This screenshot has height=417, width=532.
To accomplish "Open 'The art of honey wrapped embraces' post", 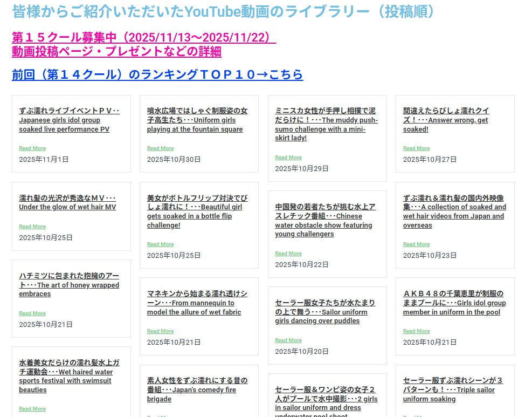I will [69, 285].
